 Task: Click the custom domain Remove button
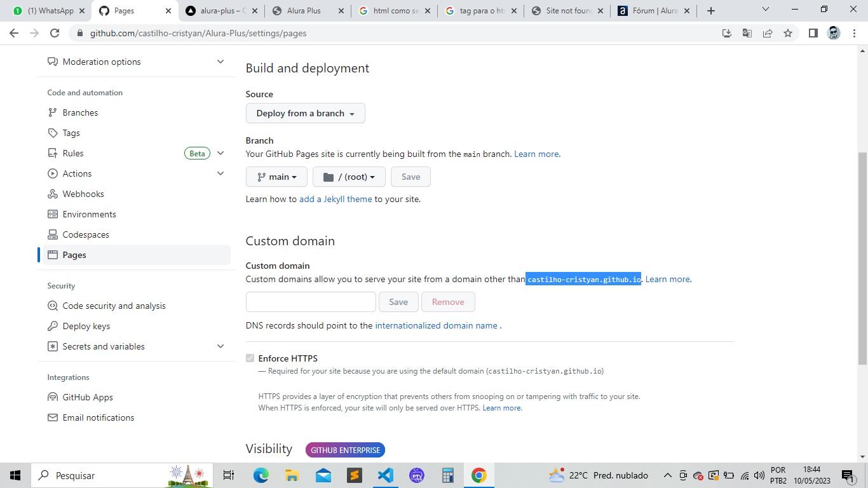[448, 302]
